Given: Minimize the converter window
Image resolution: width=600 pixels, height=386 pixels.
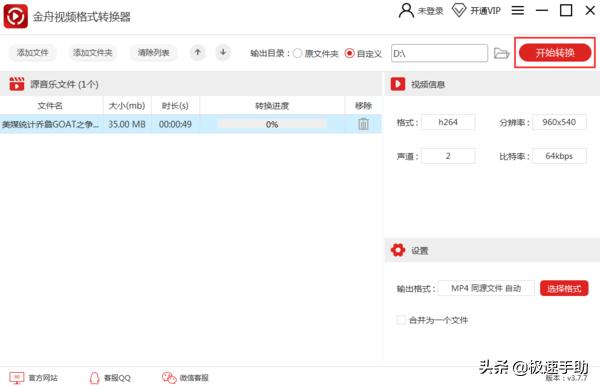Looking at the screenshot, I should (542, 10).
